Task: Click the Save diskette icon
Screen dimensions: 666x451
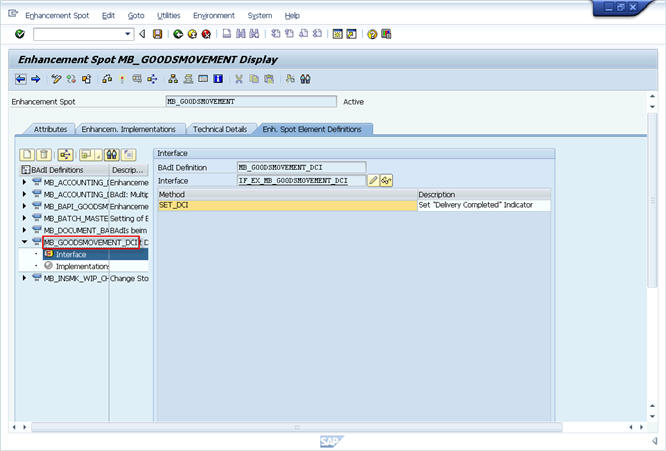Action: [x=157, y=33]
